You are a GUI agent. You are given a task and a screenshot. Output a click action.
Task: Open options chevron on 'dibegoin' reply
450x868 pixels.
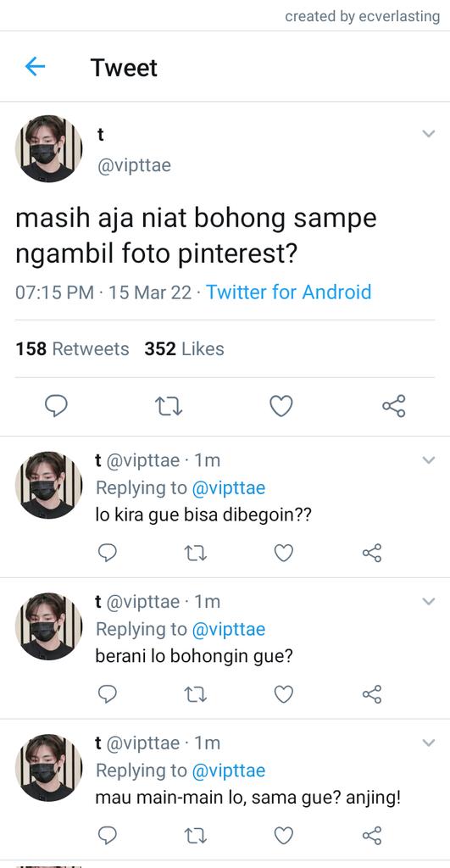pos(429,460)
